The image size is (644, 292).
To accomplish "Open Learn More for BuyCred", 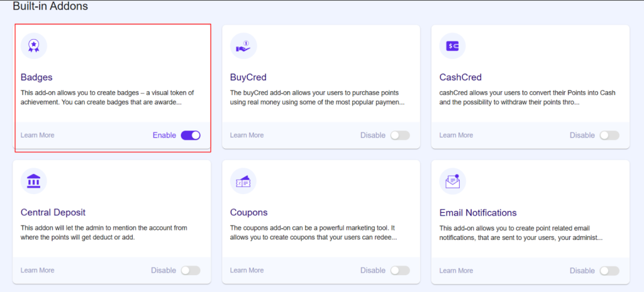I will pyautogui.click(x=247, y=135).
